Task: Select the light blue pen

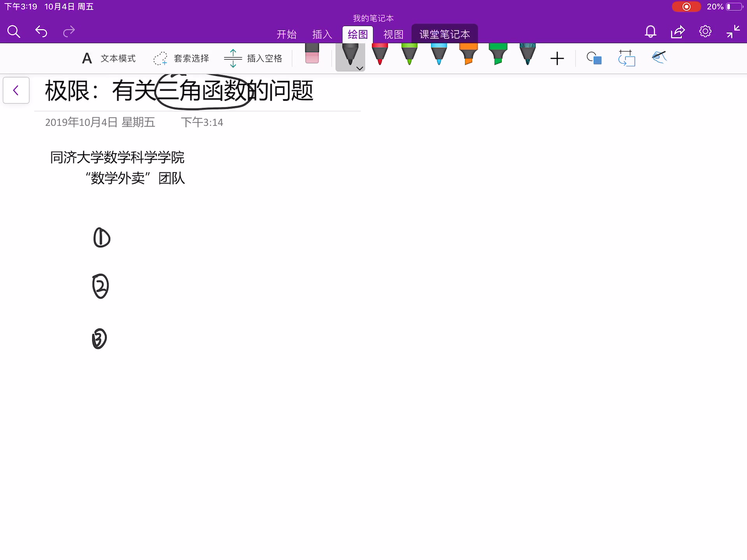Action: [439, 54]
